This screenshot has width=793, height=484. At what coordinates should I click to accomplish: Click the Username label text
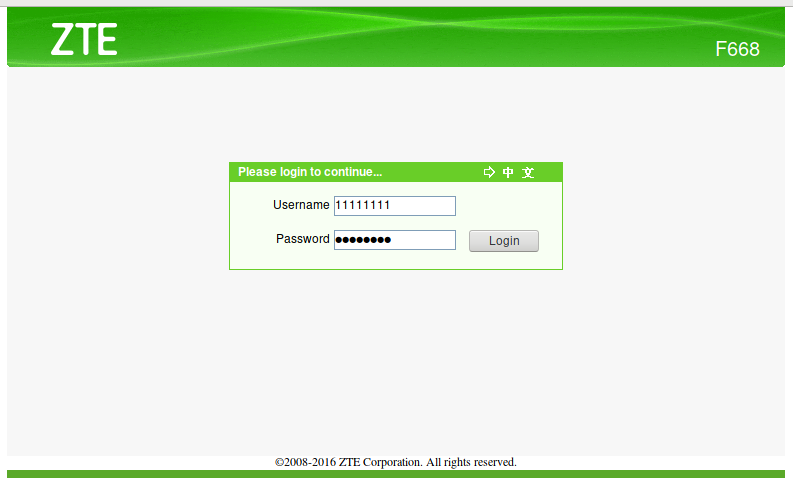tap(301, 205)
